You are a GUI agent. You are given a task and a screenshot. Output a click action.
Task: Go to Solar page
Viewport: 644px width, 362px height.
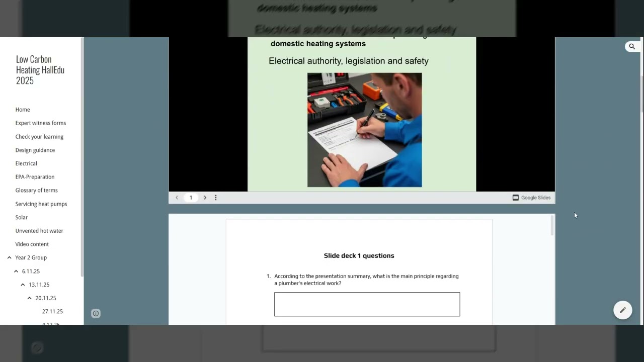point(22,217)
